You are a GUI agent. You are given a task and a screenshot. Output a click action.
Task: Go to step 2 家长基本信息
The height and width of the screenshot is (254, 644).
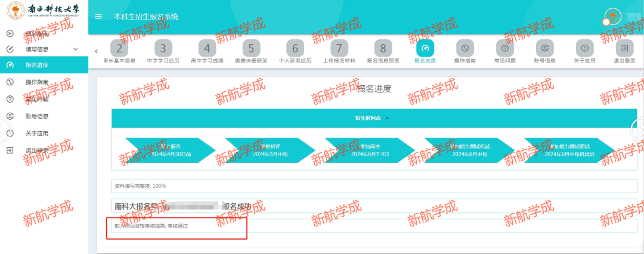(x=119, y=49)
